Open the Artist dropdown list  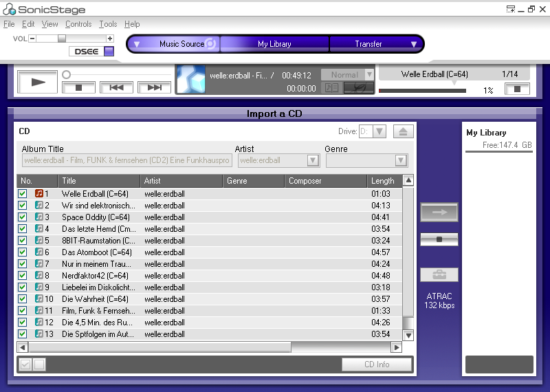click(x=313, y=160)
